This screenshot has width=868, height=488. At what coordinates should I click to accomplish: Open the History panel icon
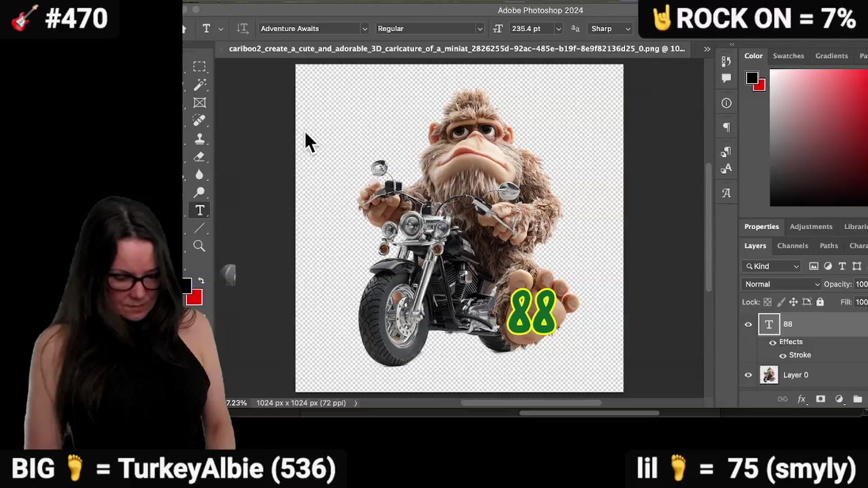pos(726,61)
